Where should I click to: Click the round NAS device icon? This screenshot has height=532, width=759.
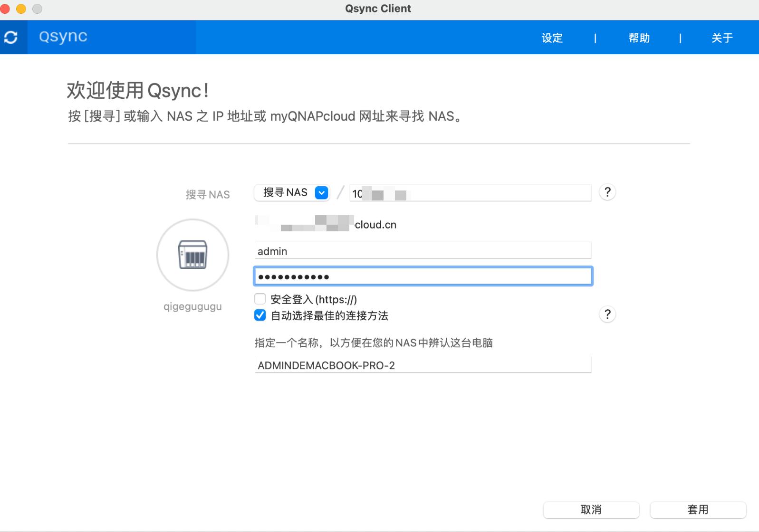[x=192, y=255]
